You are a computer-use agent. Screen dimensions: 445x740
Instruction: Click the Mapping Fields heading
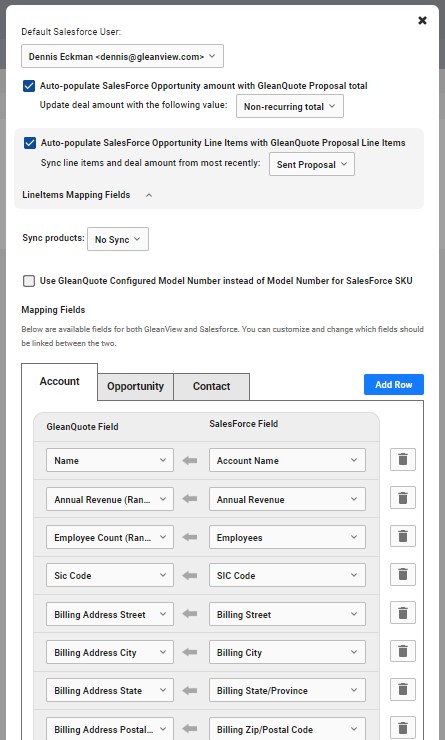coord(53,310)
